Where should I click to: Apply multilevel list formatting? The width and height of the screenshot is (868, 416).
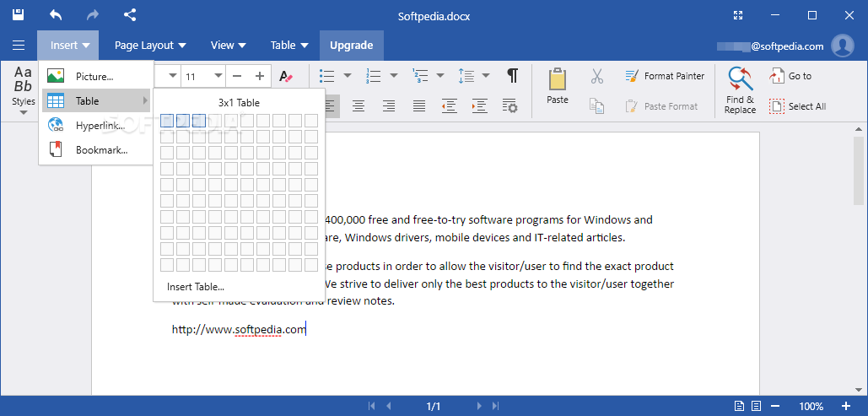click(420, 76)
